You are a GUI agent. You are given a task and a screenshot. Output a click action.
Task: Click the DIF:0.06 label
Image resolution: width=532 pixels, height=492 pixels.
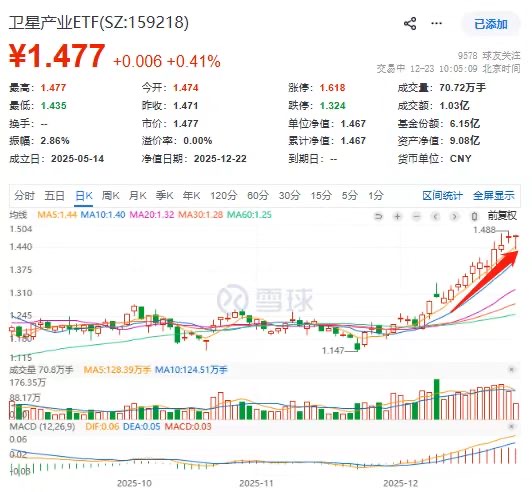(102, 426)
